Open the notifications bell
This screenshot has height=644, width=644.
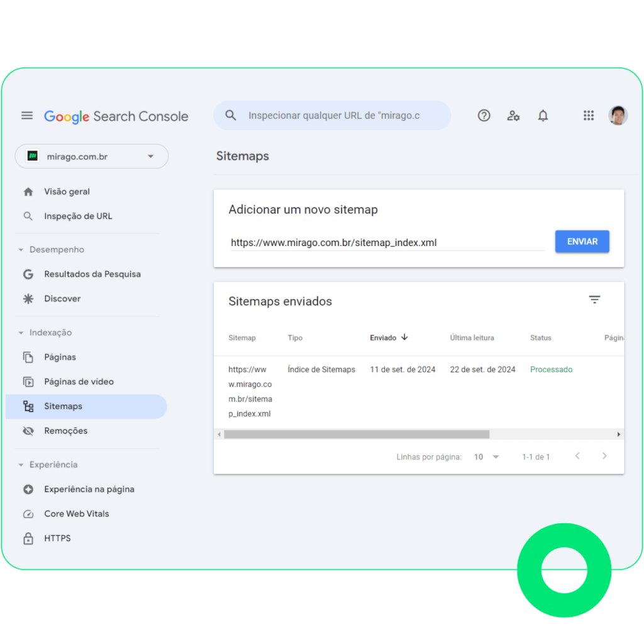(543, 116)
